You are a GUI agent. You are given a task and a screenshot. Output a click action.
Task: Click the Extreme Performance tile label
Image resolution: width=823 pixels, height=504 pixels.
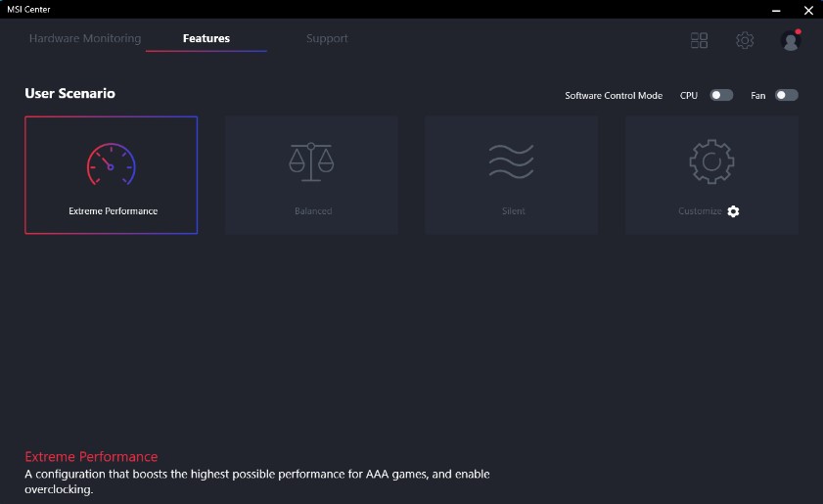click(113, 211)
